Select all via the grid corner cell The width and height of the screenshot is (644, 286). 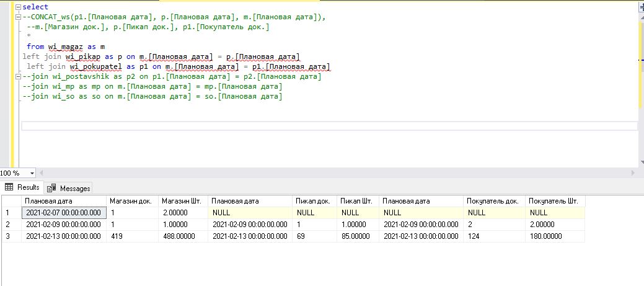11,201
